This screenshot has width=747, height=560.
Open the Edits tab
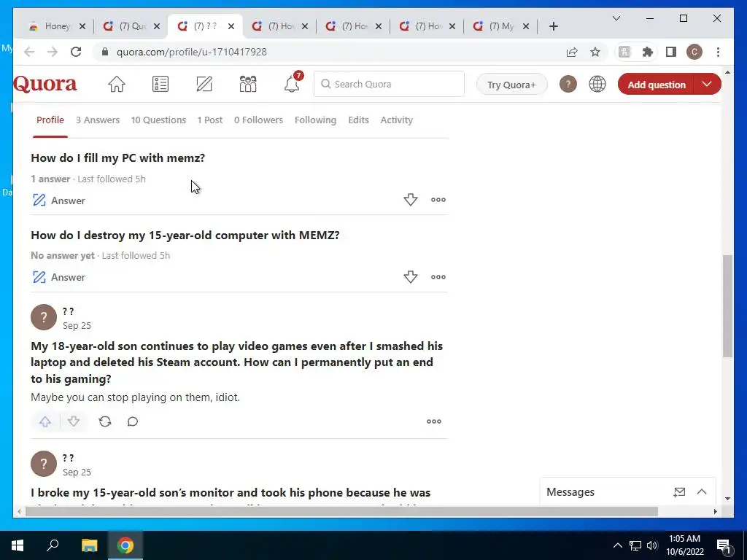(x=358, y=120)
